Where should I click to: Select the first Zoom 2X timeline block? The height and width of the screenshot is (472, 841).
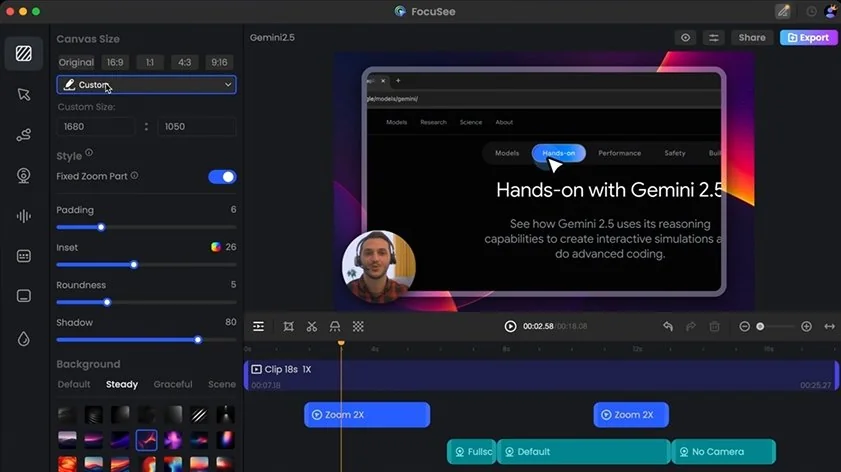367,415
